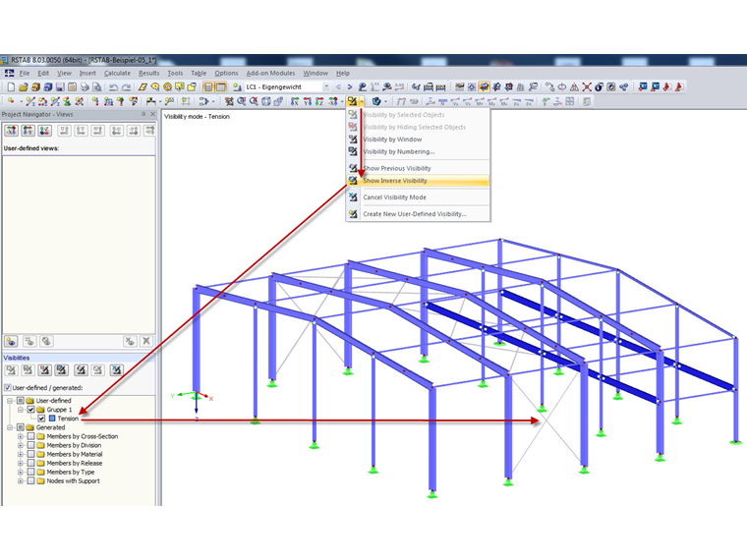The image size is (747, 560).
Task: Check Members by Type checkbox
Action: point(31,472)
